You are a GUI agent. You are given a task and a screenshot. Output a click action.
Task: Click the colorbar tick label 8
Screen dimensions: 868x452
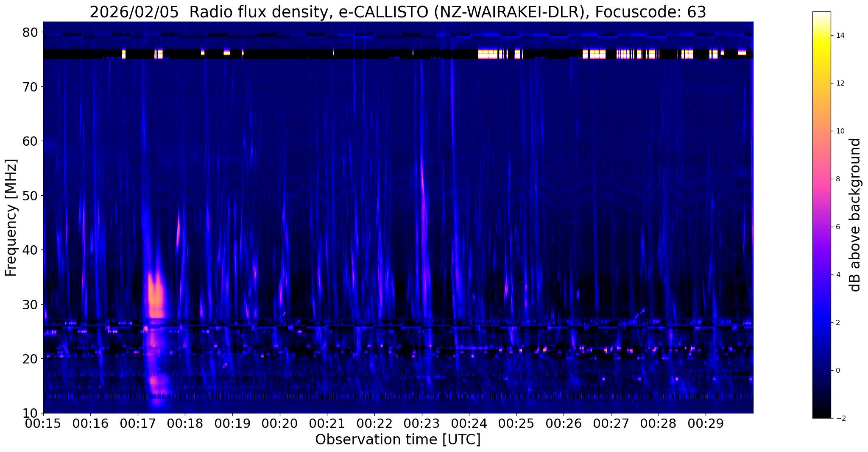point(838,179)
